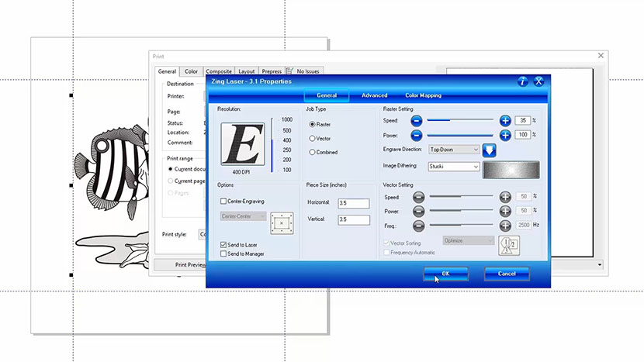Increase raster Power with the plus button
Screen dimensions: 644x362
pos(505,135)
